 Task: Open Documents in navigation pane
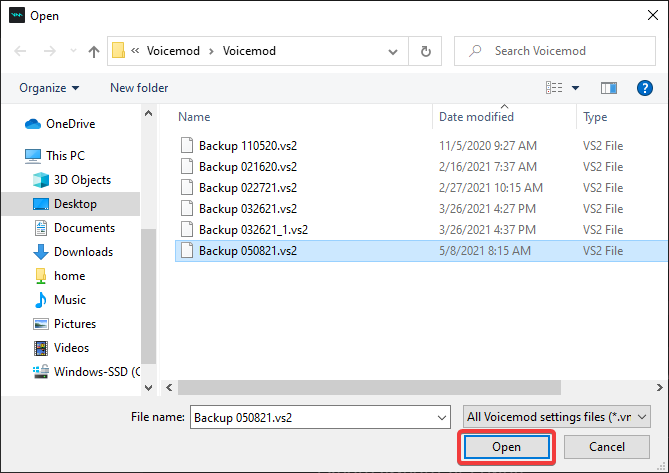[84, 228]
